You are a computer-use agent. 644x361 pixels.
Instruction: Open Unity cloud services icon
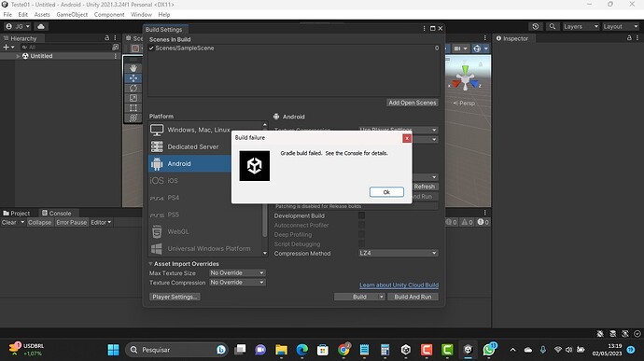tap(41, 26)
